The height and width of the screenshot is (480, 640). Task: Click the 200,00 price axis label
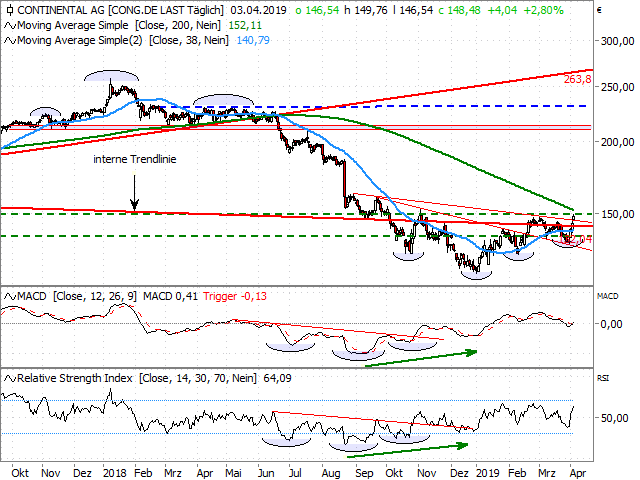[618, 142]
